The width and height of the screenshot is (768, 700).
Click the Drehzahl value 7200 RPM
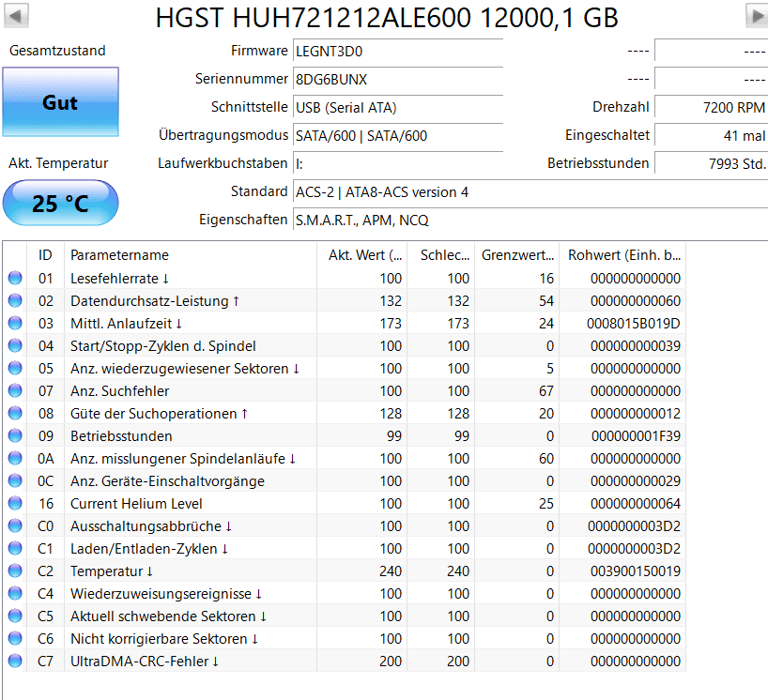pyautogui.click(x=711, y=107)
